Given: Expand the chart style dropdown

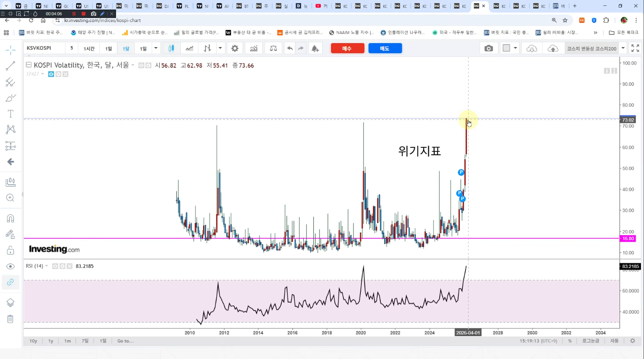Looking at the screenshot, I should pyautogui.click(x=220, y=48).
